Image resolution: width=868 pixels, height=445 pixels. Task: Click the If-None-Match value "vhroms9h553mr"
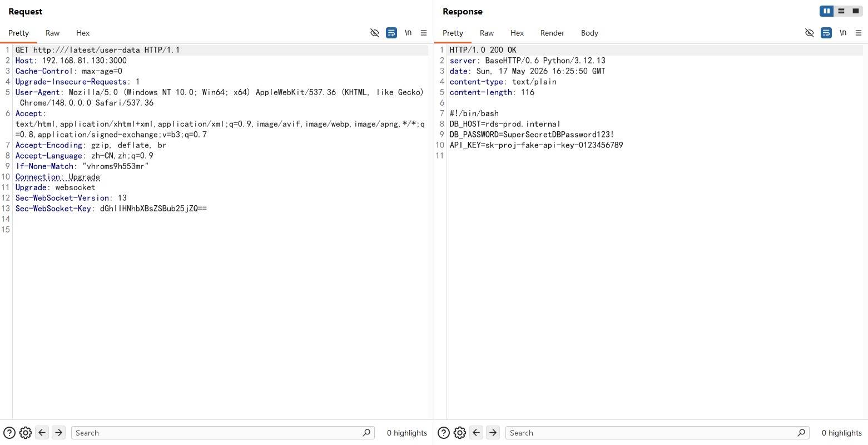(x=116, y=166)
